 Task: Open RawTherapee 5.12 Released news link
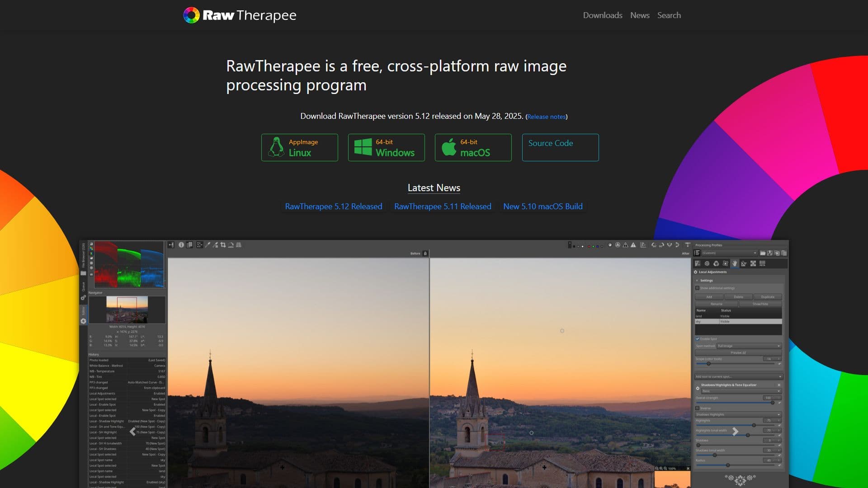pos(334,206)
